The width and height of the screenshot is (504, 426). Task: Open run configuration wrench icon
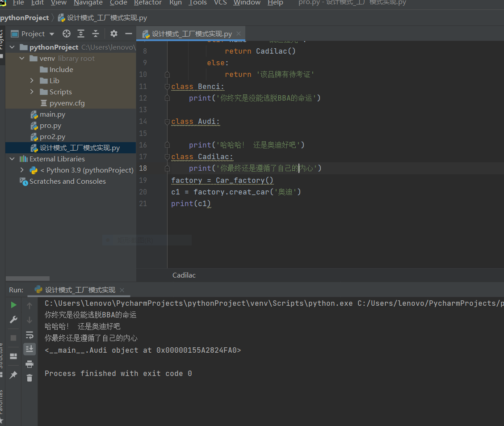[13, 320]
